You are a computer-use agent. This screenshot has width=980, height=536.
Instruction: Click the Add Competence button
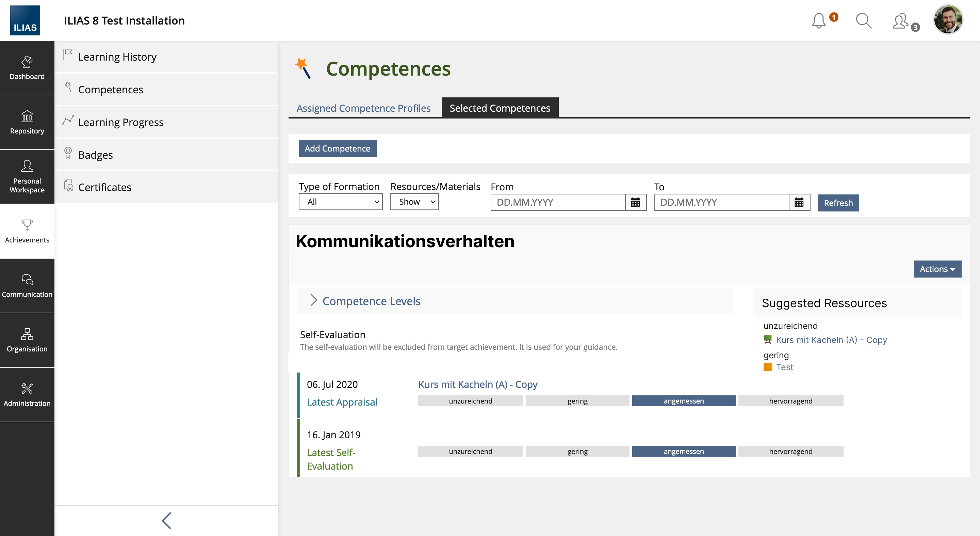(337, 148)
